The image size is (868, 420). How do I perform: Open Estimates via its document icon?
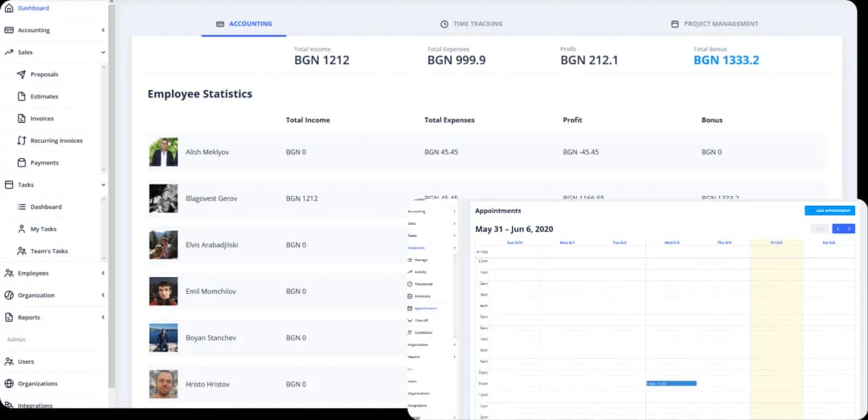point(22,96)
